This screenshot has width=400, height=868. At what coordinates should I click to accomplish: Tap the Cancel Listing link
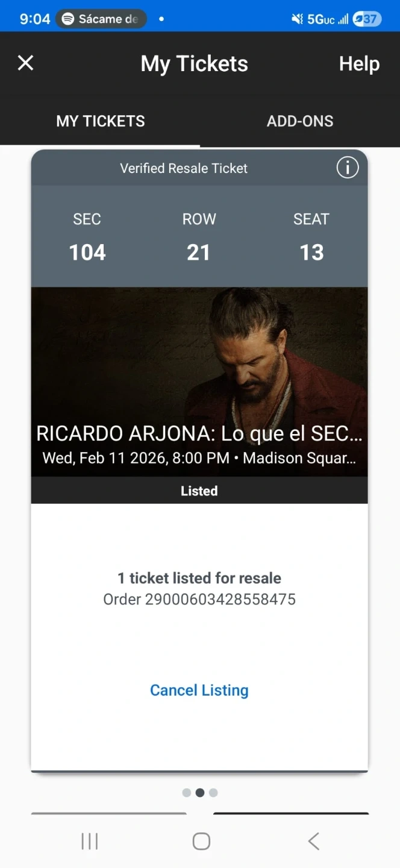coord(199,690)
